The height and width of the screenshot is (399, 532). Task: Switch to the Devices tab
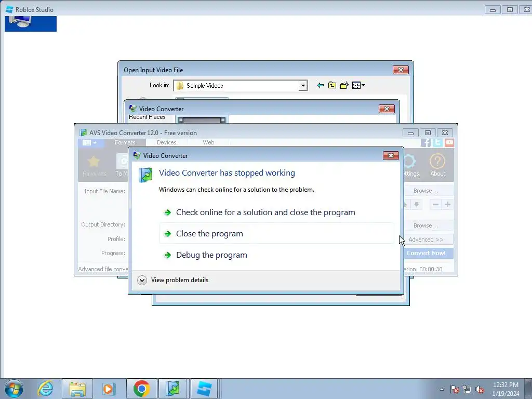167,142
